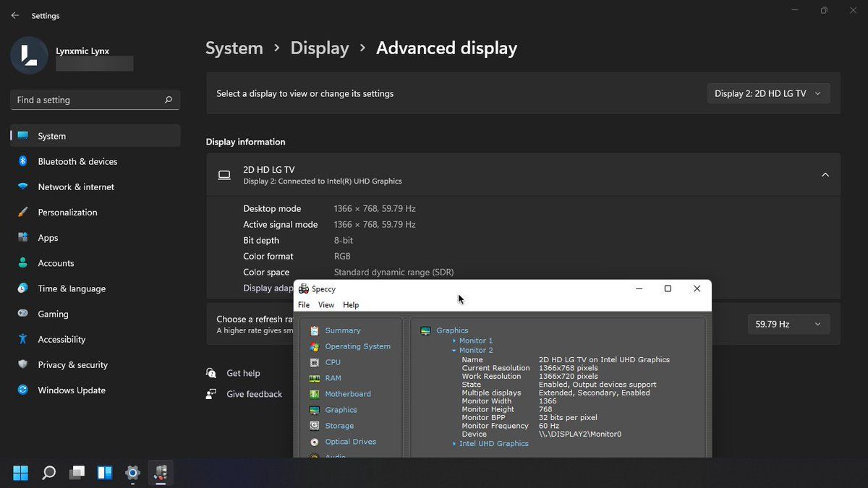Open the CPU section in Speccy
Viewport: 868px width, 488px height.
click(333, 362)
